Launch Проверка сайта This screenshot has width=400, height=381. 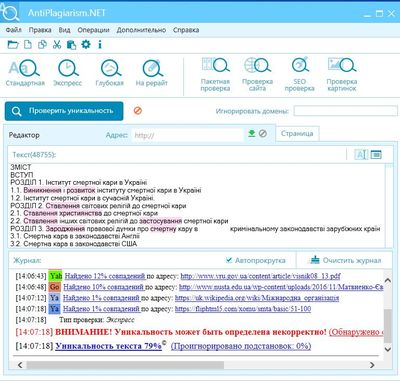click(257, 74)
